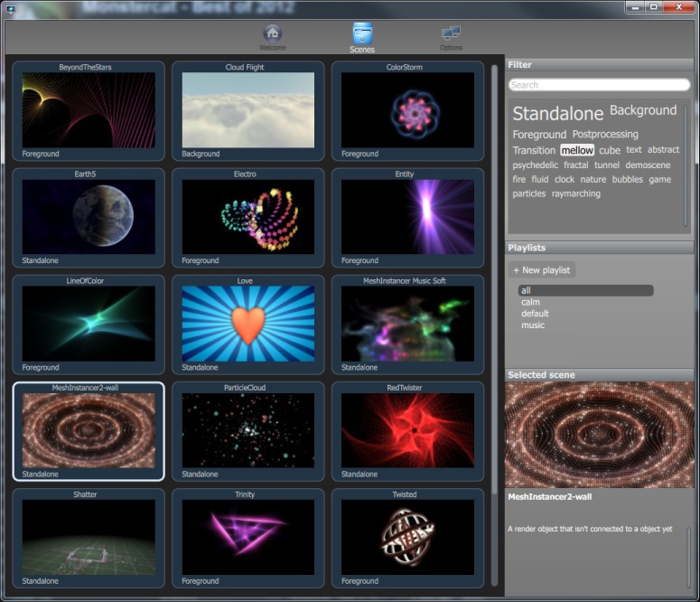This screenshot has height=602, width=700.
Task: Click the fluid tag
Action: [x=540, y=179]
